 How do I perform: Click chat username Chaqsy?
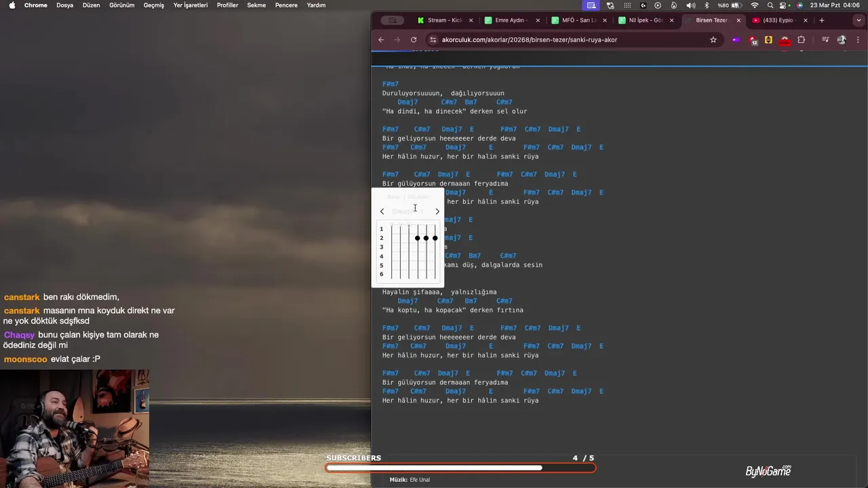[18, 335]
